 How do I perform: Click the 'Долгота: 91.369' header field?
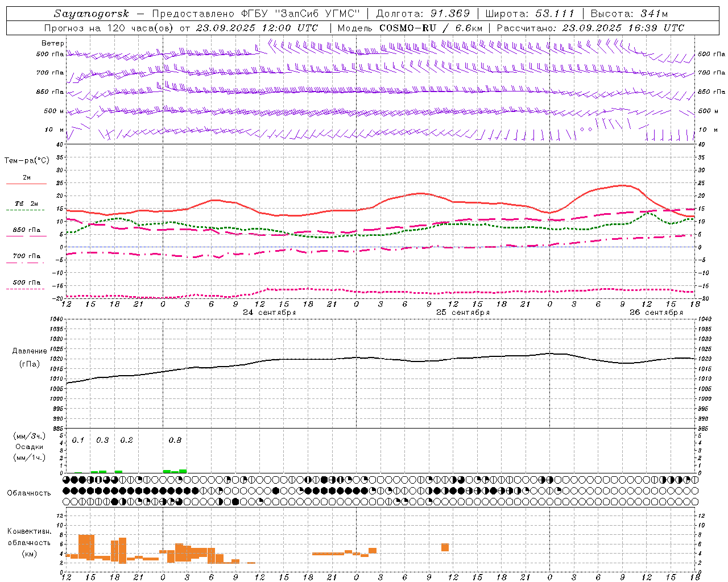click(x=423, y=14)
